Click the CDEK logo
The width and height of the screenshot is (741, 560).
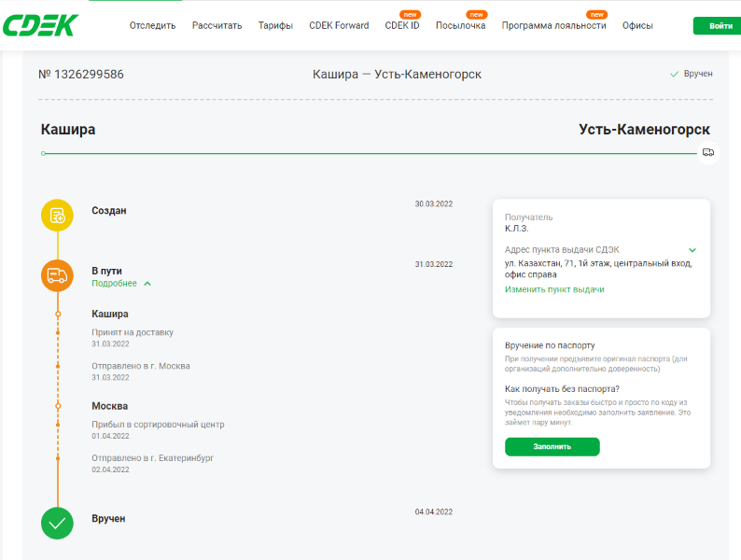pyautogui.click(x=54, y=25)
